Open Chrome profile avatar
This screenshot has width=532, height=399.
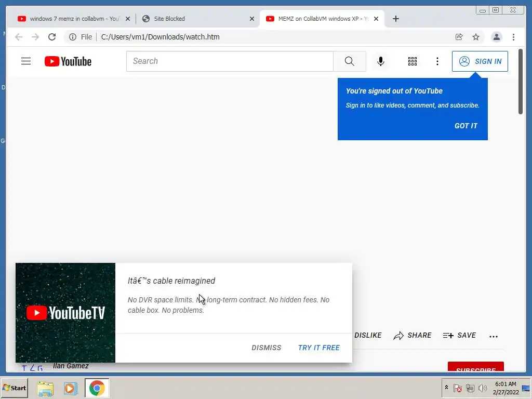point(496,37)
